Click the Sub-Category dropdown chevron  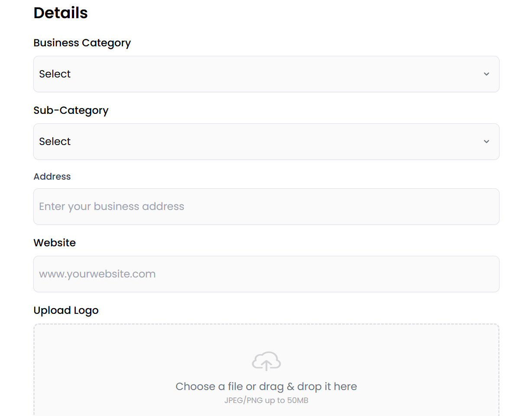[x=486, y=142]
